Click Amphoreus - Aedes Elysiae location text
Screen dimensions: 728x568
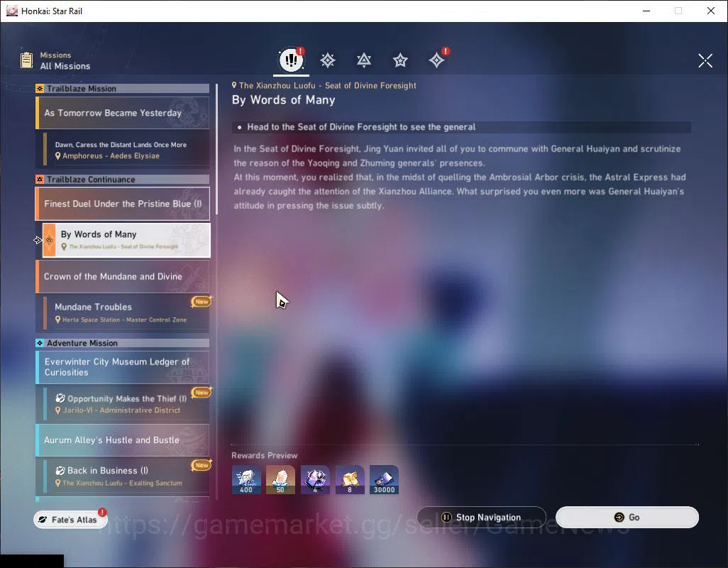[111, 156]
